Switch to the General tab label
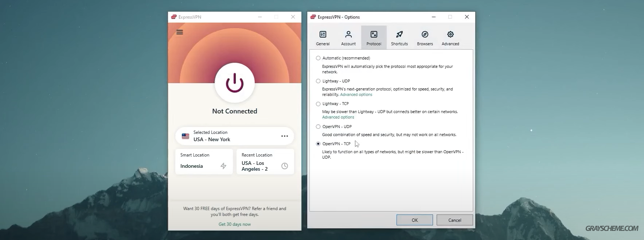The height and width of the screenshot is (240, 644). click(x=323, y=44)
